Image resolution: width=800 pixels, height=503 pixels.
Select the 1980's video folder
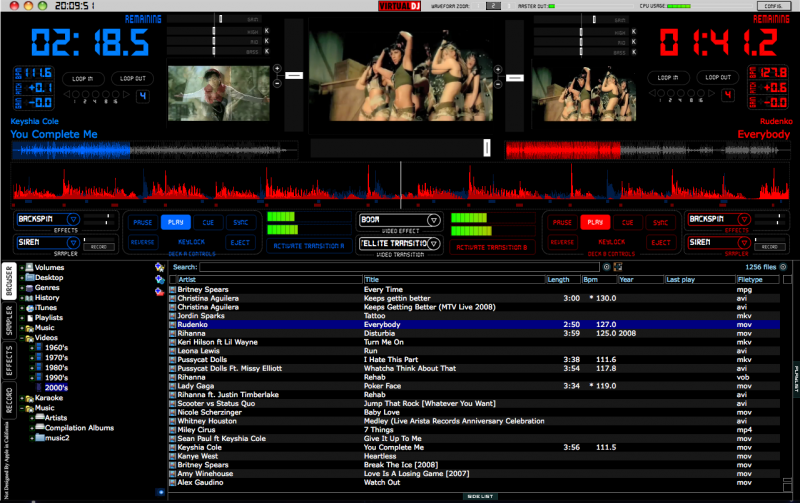[x=56, y=367]
